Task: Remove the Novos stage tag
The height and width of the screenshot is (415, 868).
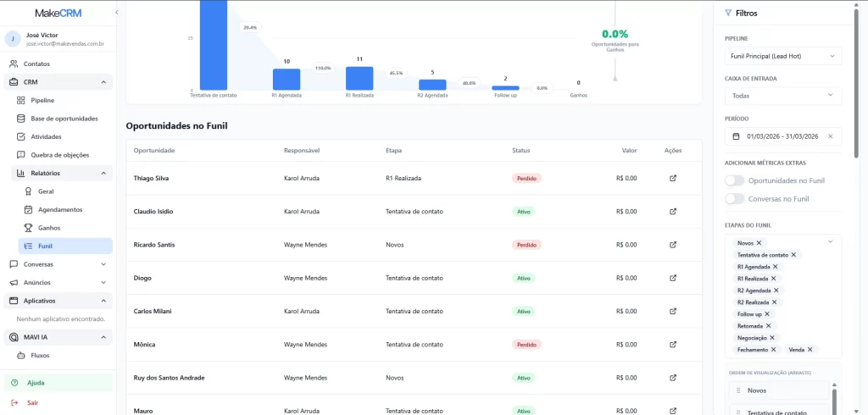Action: tap(759, 243)
